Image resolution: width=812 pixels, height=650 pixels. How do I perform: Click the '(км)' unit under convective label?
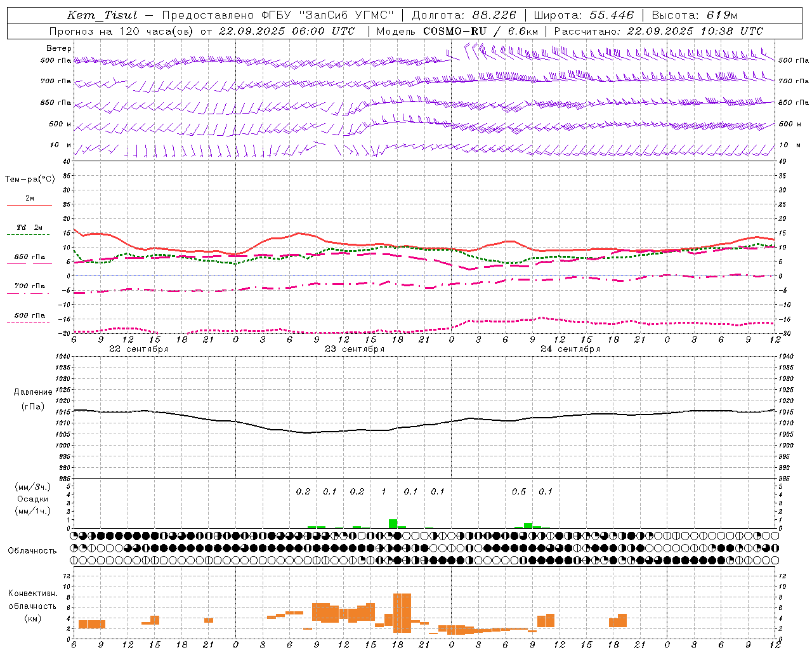coord(32,618)
